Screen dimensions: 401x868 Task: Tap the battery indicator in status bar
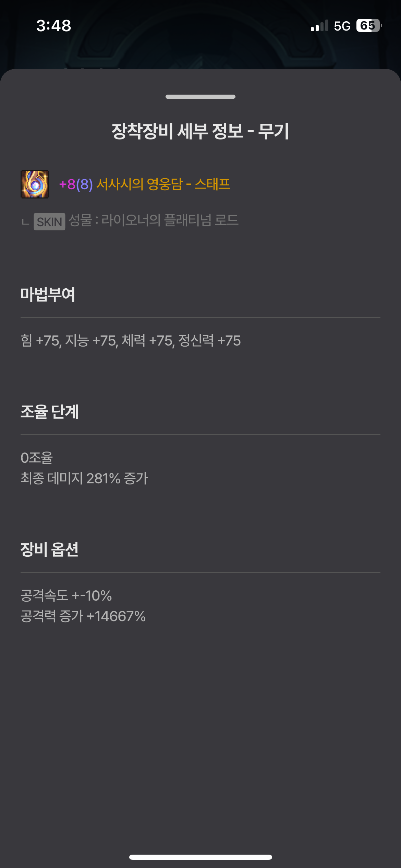pyautogui.click(x=369, y=26)
